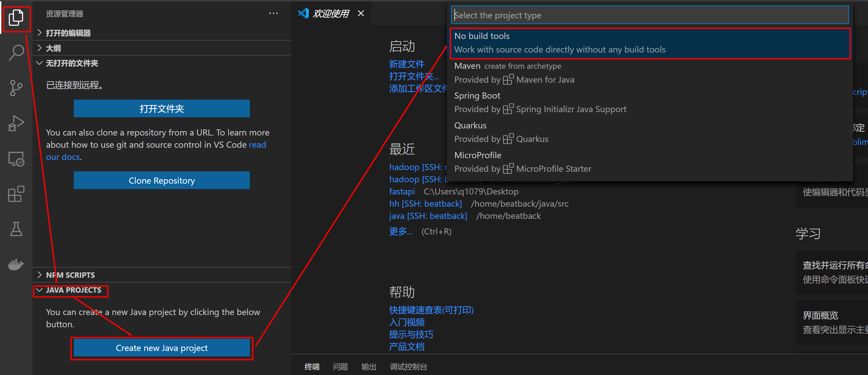Select the No build tools option
Image resolution: width=868 pixels, height=375 pixels.
650,43
